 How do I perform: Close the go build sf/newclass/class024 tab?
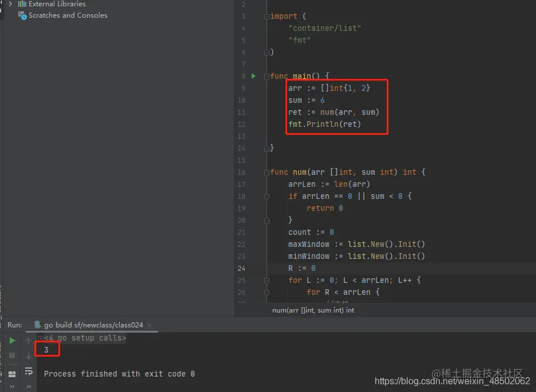[149, 325]
